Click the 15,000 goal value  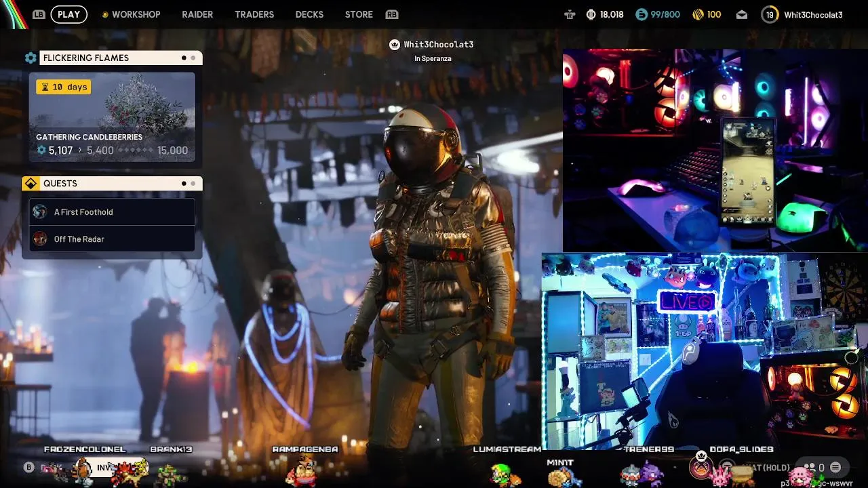(172, 150)
